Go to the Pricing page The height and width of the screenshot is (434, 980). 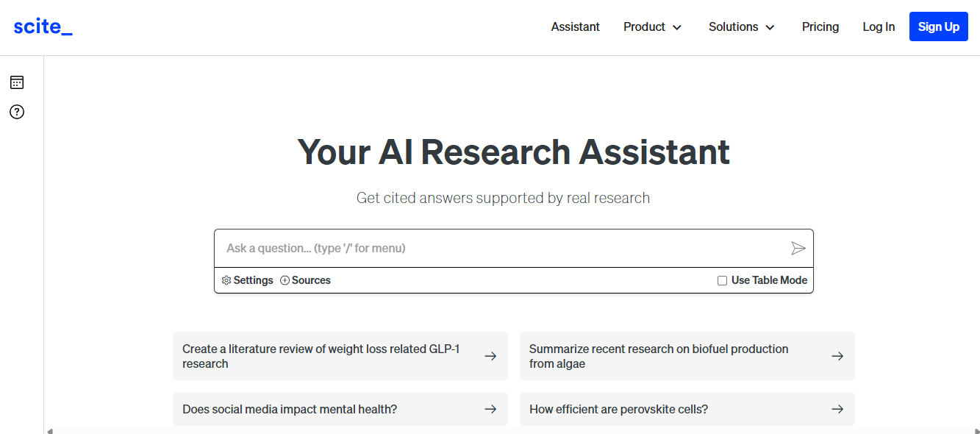tap(820, 27)
